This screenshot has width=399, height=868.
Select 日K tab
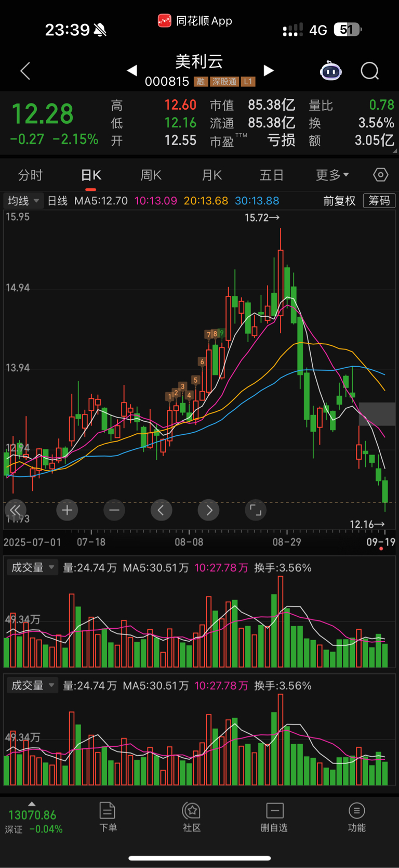91,175
